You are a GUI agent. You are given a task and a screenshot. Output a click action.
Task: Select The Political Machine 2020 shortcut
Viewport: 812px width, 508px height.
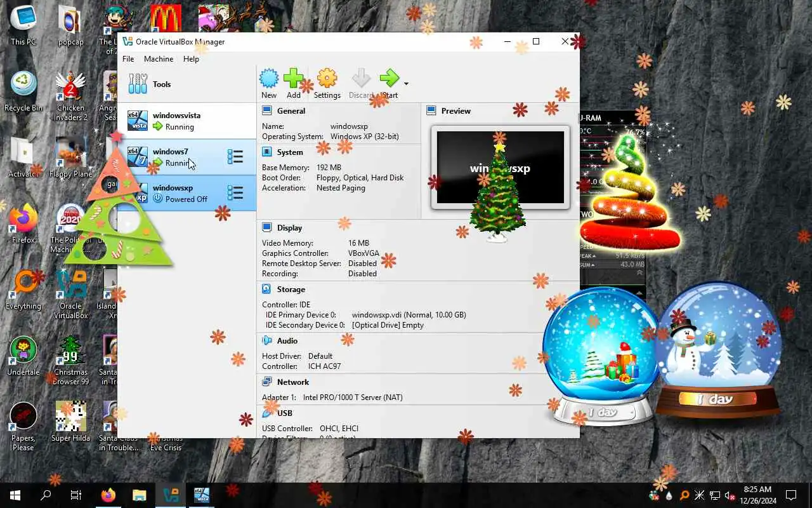point(70,229)
